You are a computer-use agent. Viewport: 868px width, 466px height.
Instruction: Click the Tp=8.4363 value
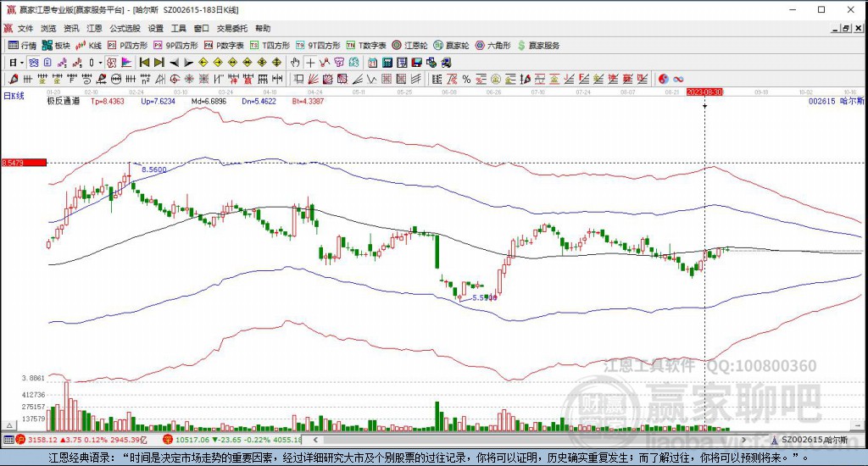108,102
